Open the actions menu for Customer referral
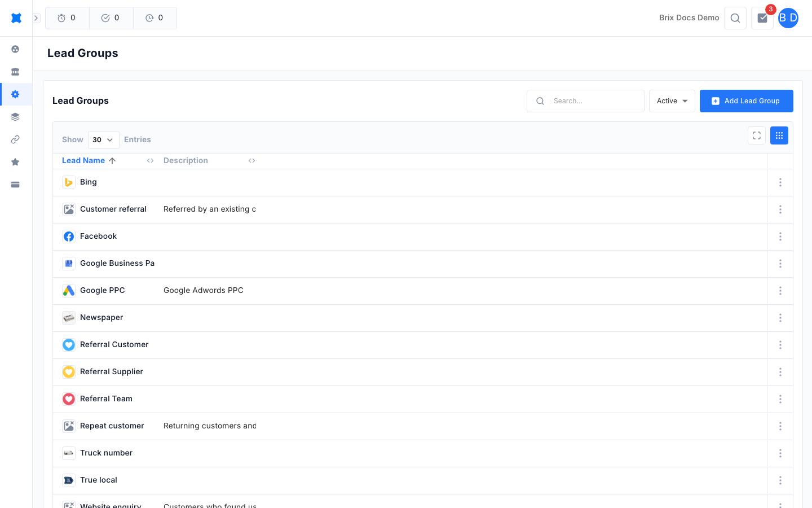 tap(780, 209)
